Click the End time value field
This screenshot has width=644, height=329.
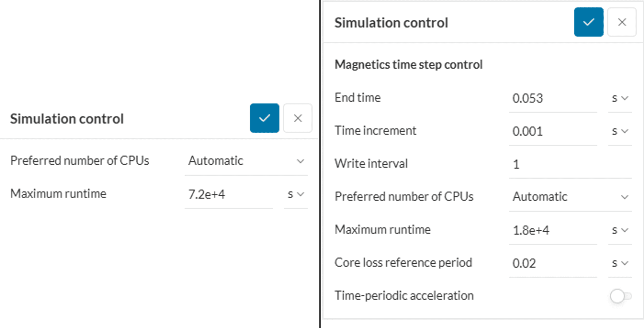click(553, 98)
